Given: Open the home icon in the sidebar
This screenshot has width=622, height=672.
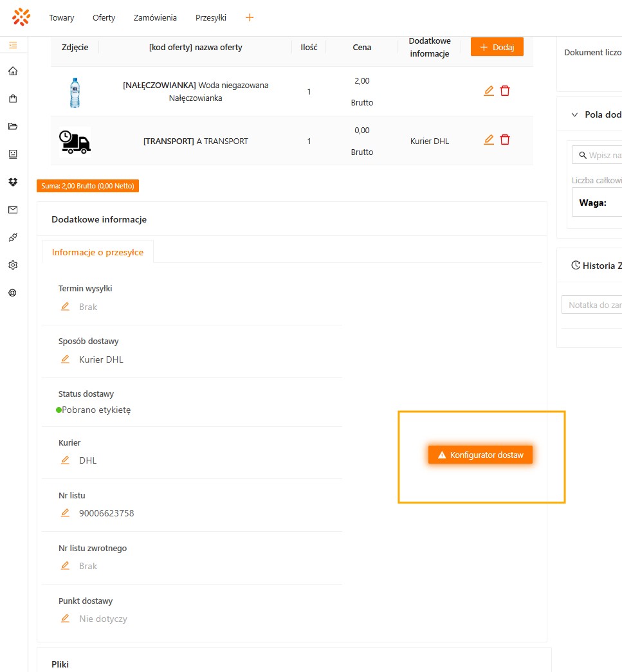Looking at the screenshot, I should click(x=13, y=71).
